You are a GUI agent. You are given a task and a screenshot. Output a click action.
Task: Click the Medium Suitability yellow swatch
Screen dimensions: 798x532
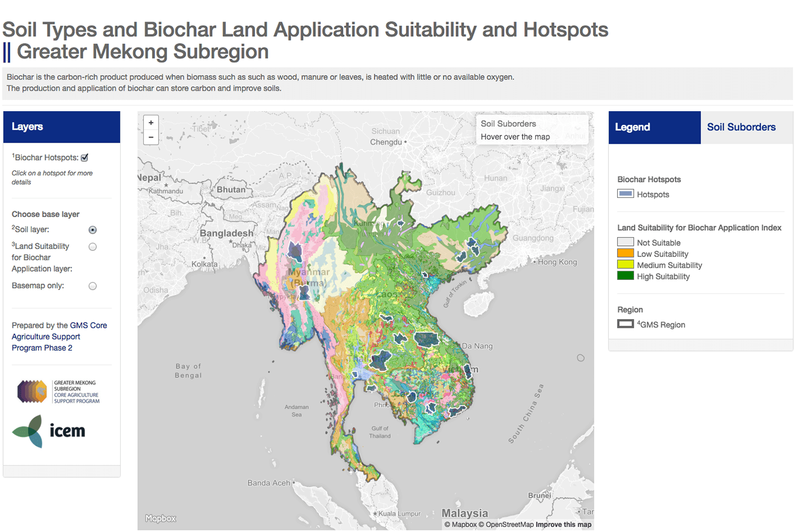pyautogui.click(x=625, y=264)
